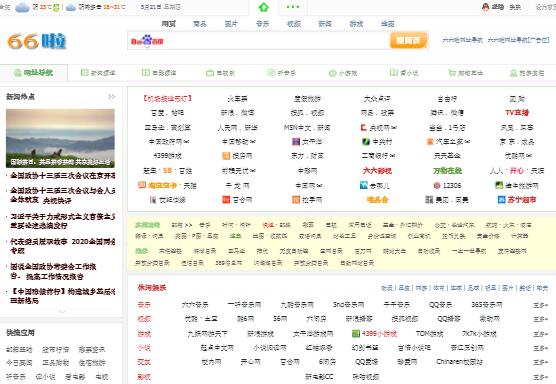Image resolution: width=556 pixels, height=384 pixels.
Task: Open the 火车票 link
Action: point(237,99)
